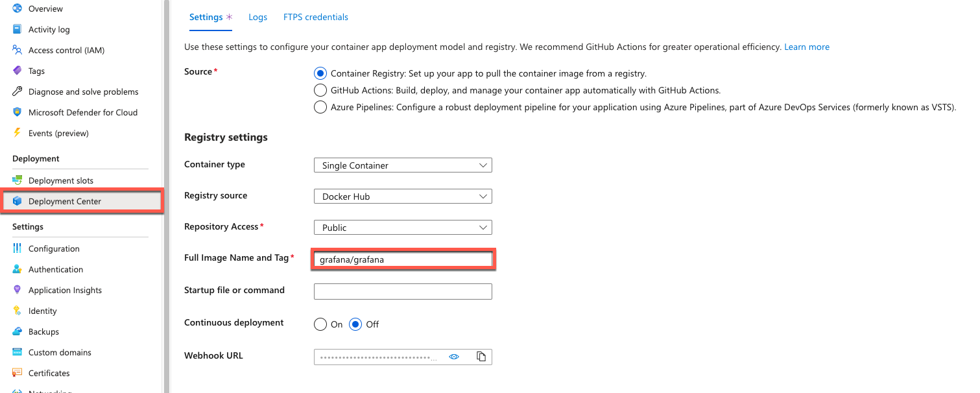Click the Microsoft Defender for Cloud shield icon
The width and height of the screenshot is (980, 393).
(x=18, y=112)
